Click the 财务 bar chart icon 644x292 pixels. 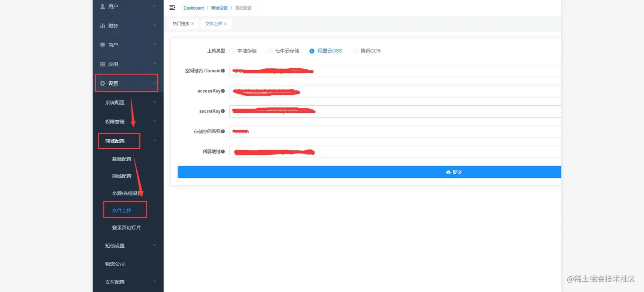(102, 26)
